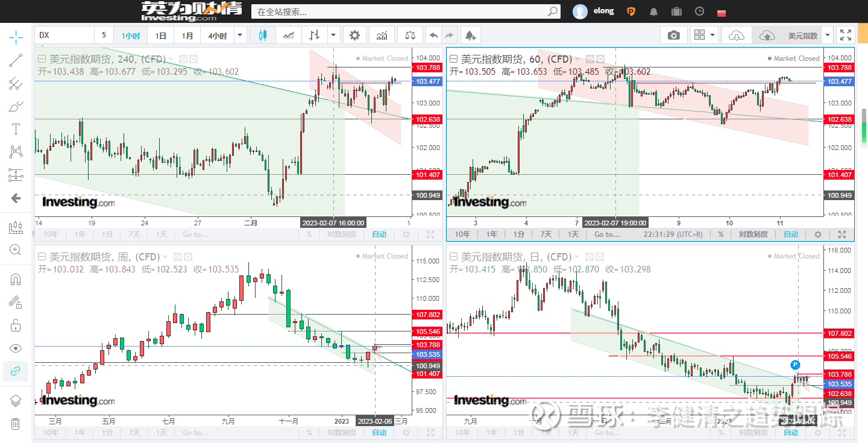Viewport: 868px width, 443px height.
Task: Toggle visibility eye in 60 chart legend
Action: 591,59
